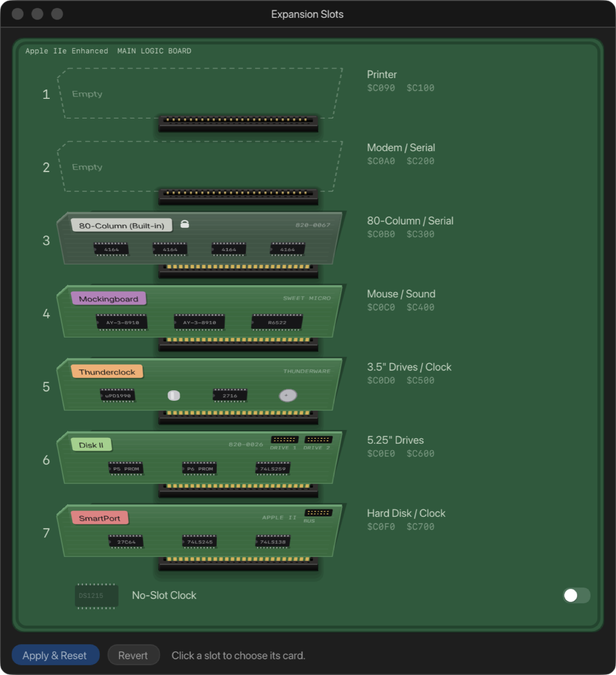This screenshot has height=675, width=616.
Task: Click the lock icon on the 80-Column card
Action: click(x=185, y=224)
